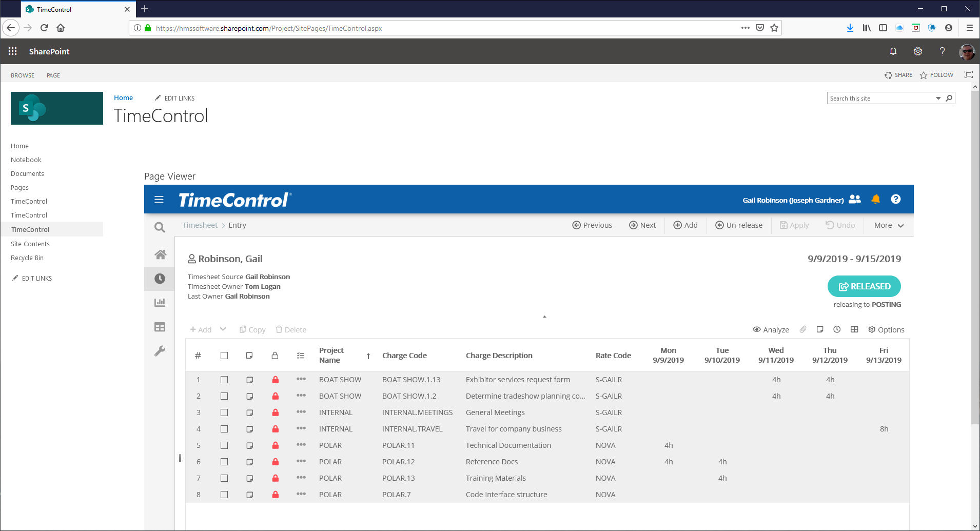Open SharePoint settings gear
Screen dimensions: 980x531
coord(918,51)
